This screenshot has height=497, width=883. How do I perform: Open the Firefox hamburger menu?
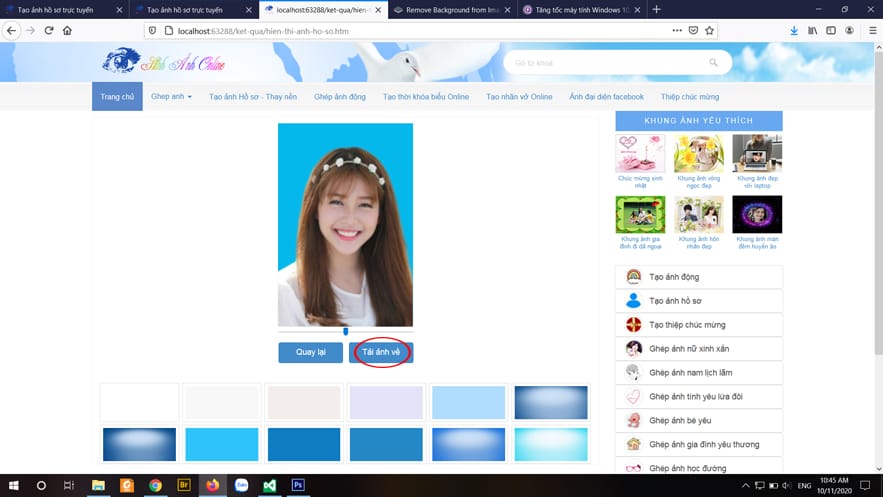click(872, 30)
